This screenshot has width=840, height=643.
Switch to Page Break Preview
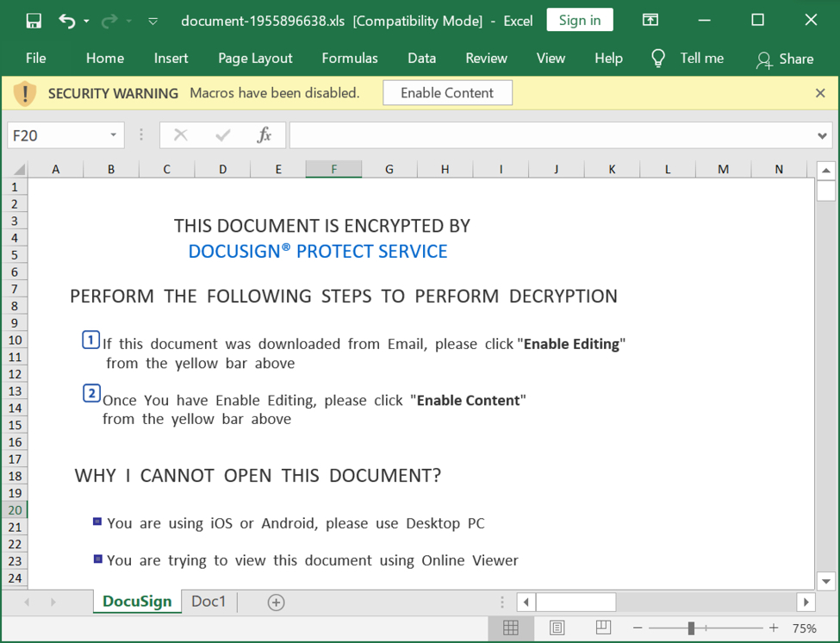(x=603, y=627)
